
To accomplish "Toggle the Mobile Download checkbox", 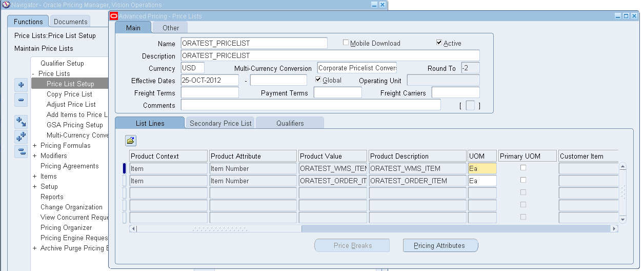I will [x=346, y=43].
